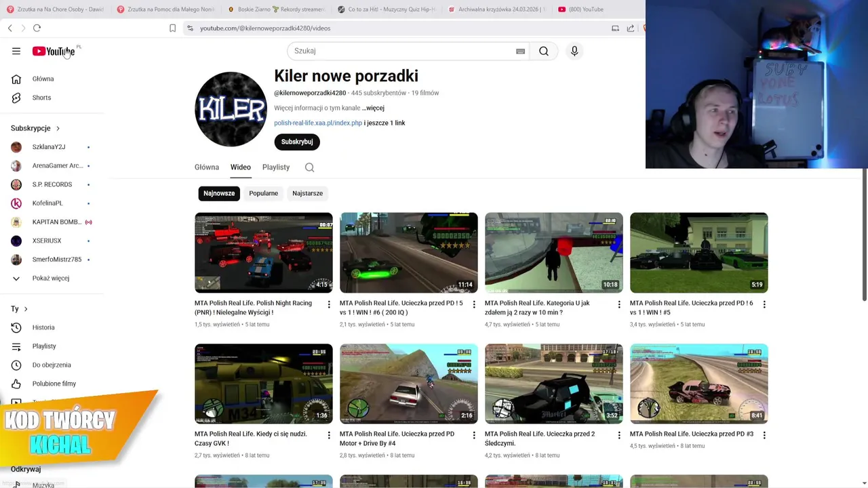Image resolution: width=868 pixels, height=488 pixels.
Task: Switch to Zrzutka na Chore Osoby tab
Action: [x=55, y=9]
